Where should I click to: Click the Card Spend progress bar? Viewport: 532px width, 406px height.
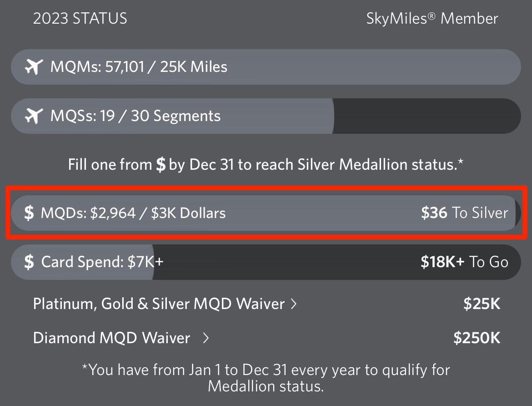pyautogui.click(x=266, y=262)
